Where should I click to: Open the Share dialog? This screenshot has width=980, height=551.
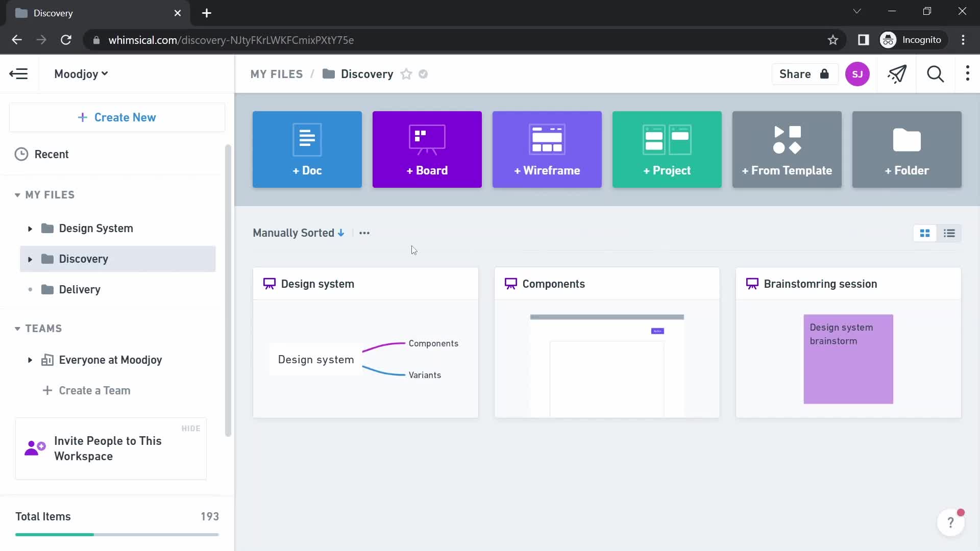pyautogui.click(x=804, y=74)
